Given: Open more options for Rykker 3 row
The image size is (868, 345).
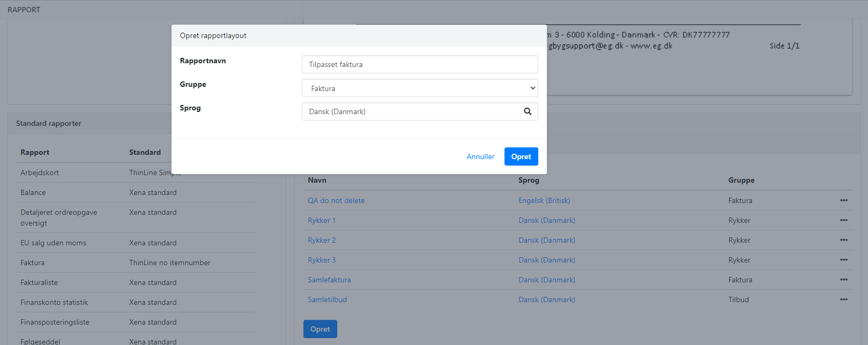Looking at the screenshot, I should point(843,260).
